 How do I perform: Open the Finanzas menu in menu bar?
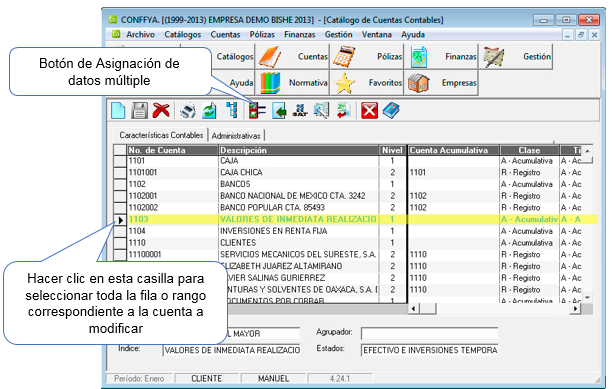[x=300, y=35]
